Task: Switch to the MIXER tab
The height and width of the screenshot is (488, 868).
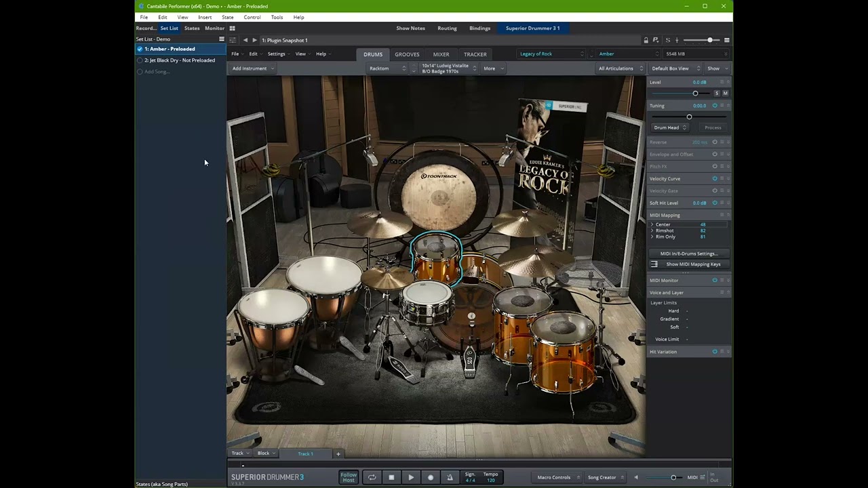Action: point(441,54)
